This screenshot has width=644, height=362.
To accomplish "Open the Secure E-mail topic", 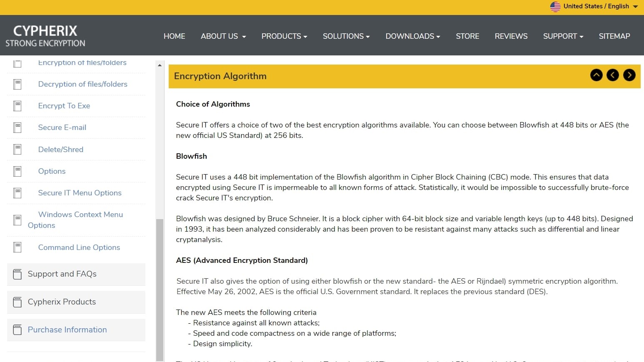I will [x=62, y=127].
